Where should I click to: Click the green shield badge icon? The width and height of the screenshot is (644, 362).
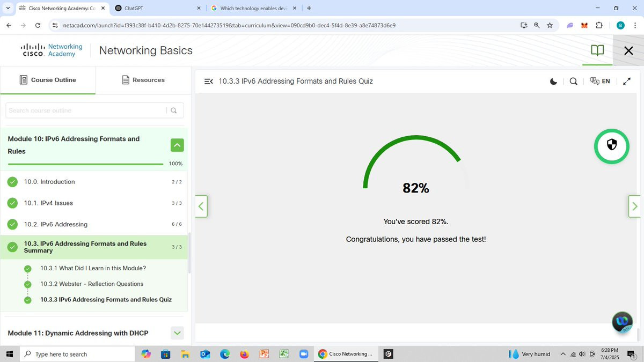(611, 146)
